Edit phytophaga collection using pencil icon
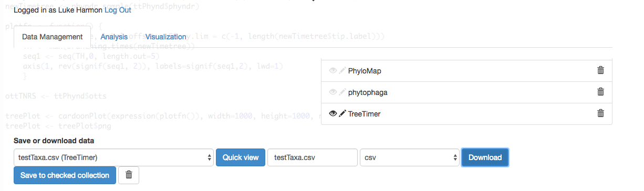The width and height of the screenshot is (644, 191). (342, 92)
